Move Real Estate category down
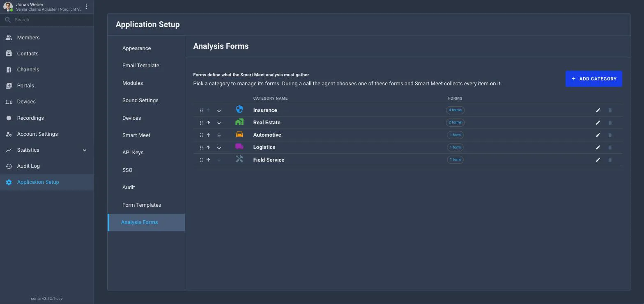The width and height of the screenshot is (644, 304). click(219, 123)
